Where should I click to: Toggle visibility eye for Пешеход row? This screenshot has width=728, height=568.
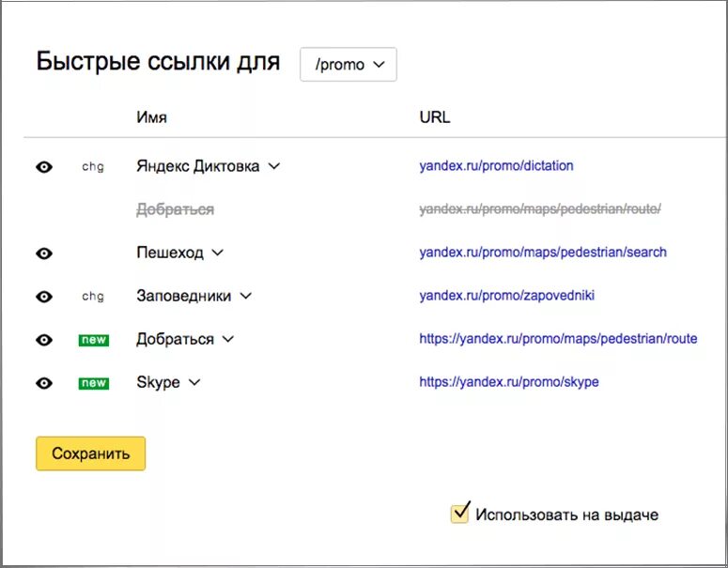[x=44, y=253]
